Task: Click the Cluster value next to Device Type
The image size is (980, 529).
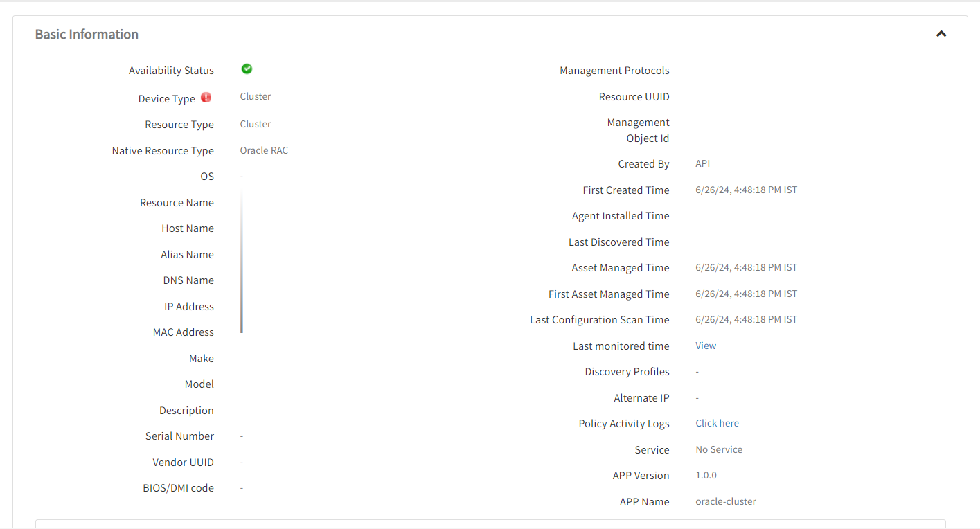Action: (x=256, y=96)
